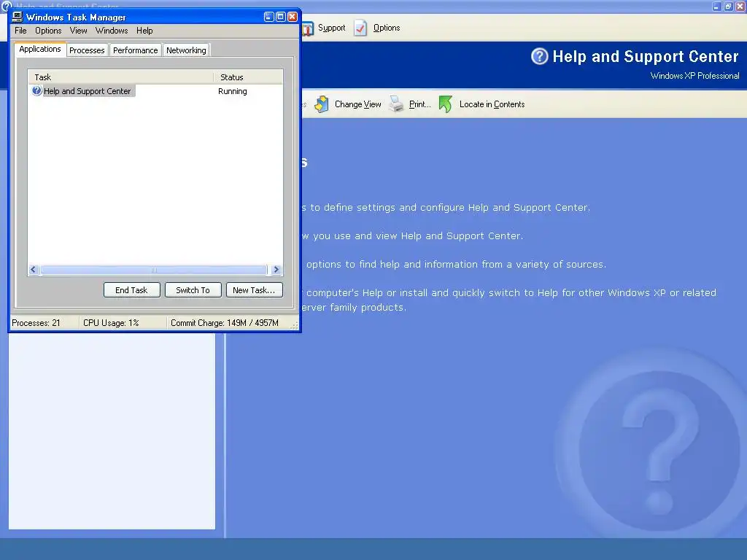Click the Switch To button

click(x=193, y=290)
